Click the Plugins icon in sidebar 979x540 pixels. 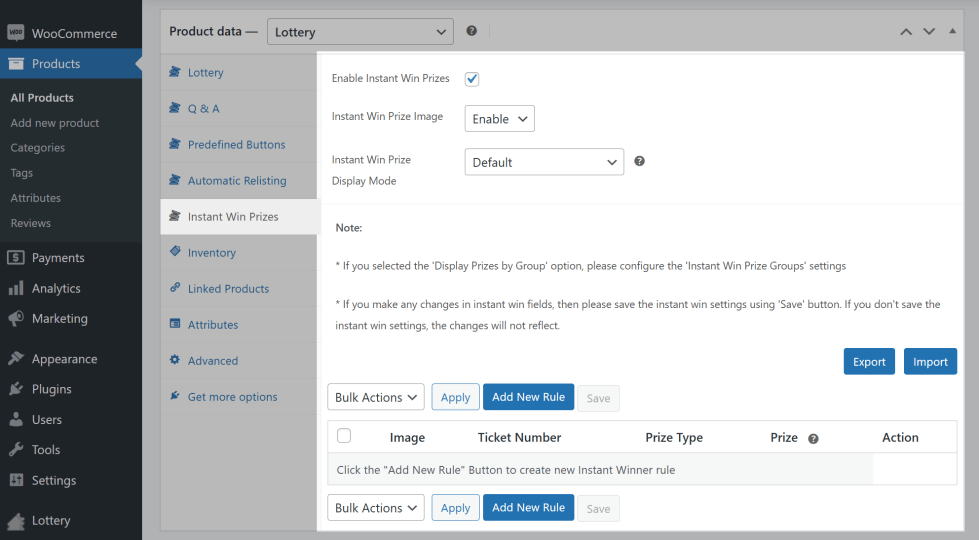coord(16,389)
